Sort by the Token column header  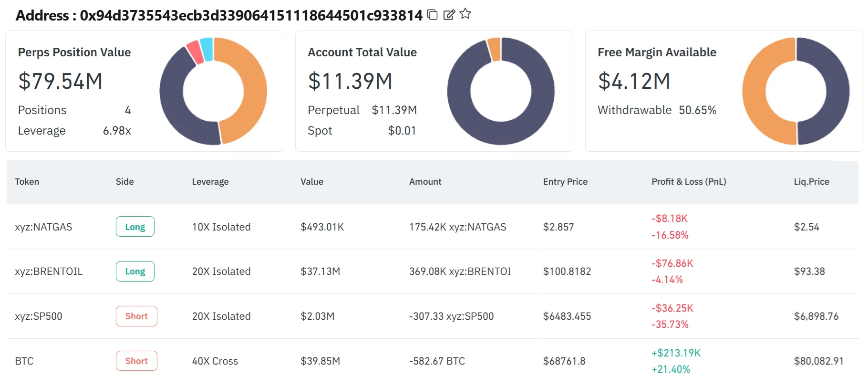[27, 182]
